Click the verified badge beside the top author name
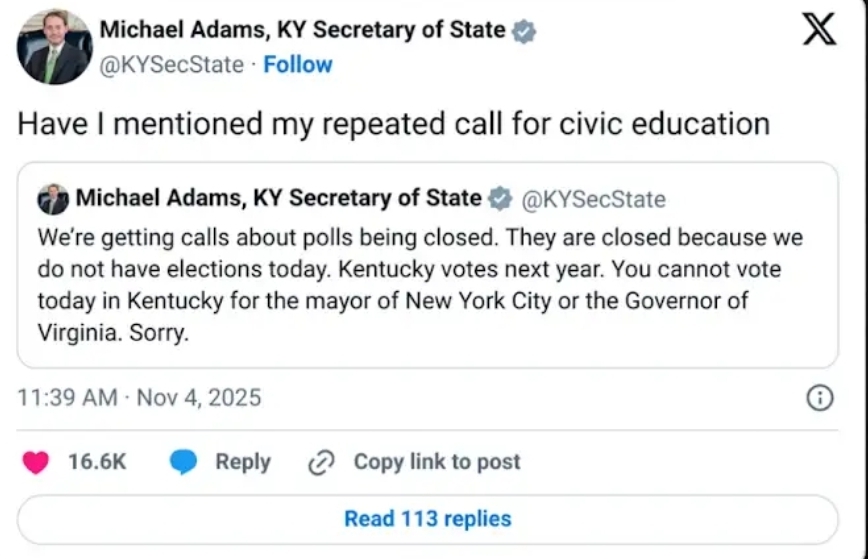Image resolution: width=868 pixels, height=559 pixels. pyautogui.click(x=524, y=31)
